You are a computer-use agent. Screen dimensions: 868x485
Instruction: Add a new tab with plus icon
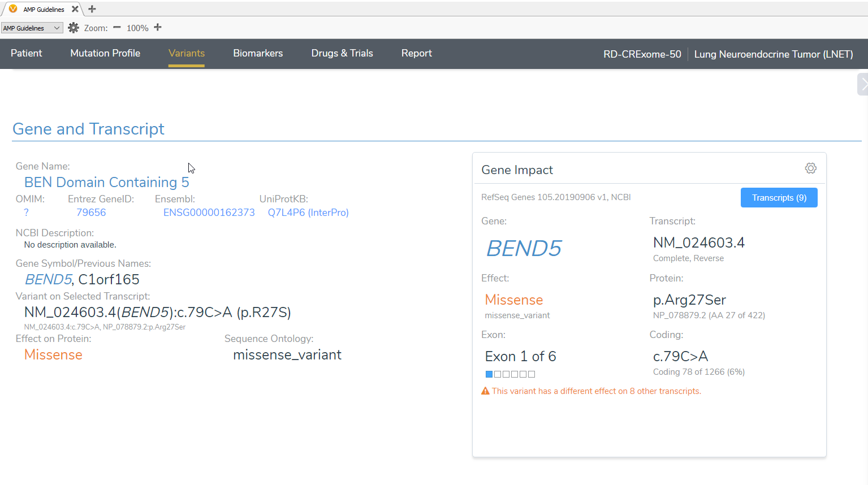tap(92, 9)
